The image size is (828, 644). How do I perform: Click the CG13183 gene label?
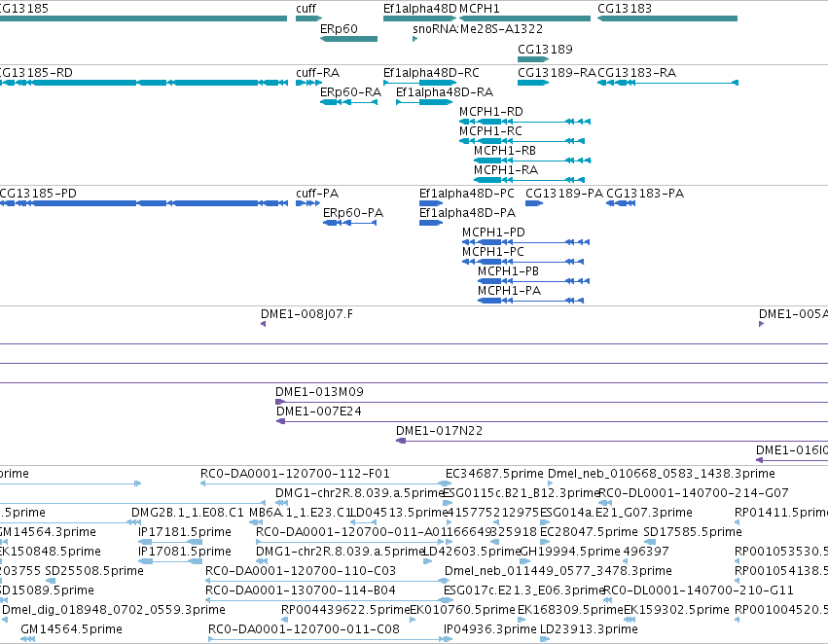(x=625, y=9)
